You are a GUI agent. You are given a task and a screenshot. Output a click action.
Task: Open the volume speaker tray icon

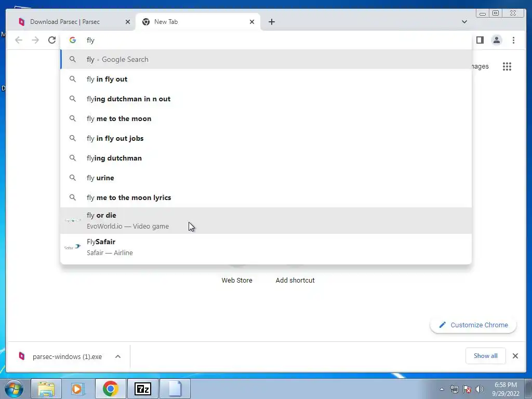[480, 390]
